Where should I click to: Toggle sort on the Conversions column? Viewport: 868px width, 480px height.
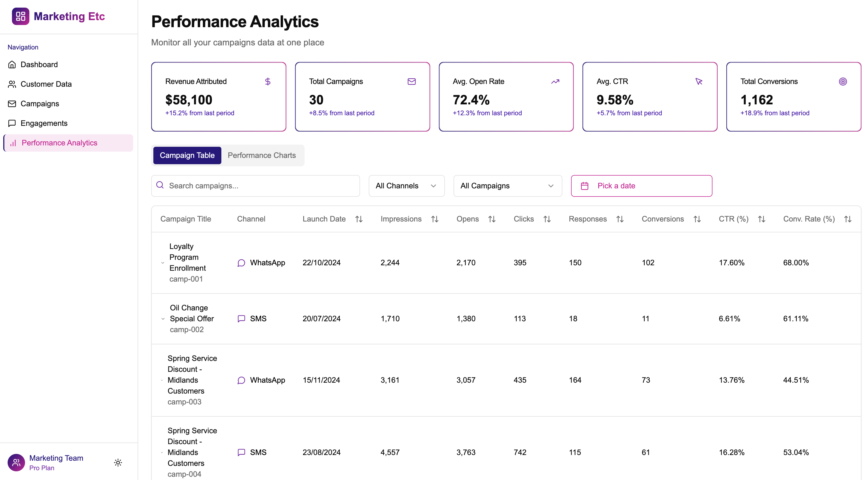pyautogui.click(x=697, y=219)
